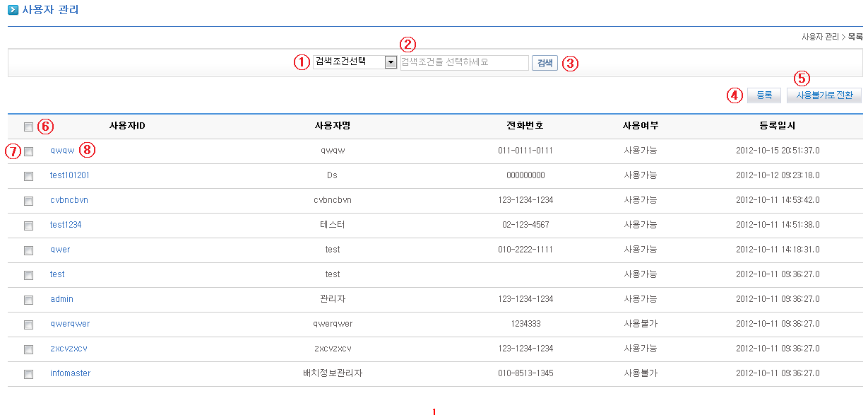Click the search keyword input field

click(x=464, y=62)
